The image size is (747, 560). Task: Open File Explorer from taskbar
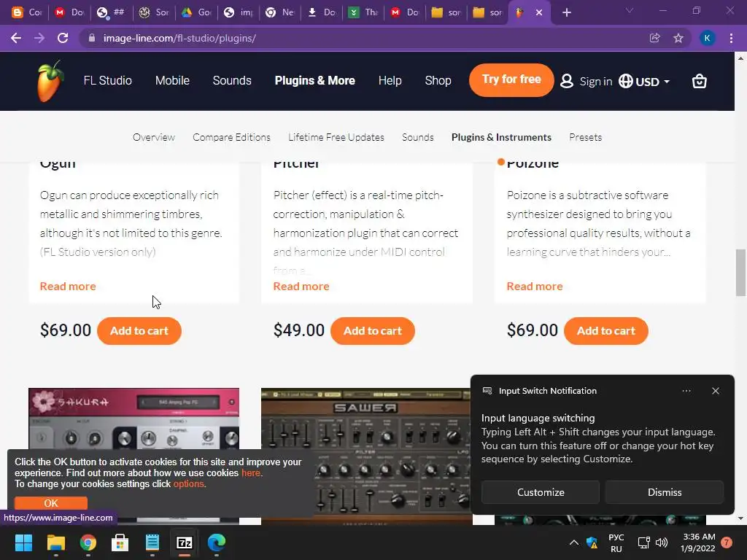[55, 542]
